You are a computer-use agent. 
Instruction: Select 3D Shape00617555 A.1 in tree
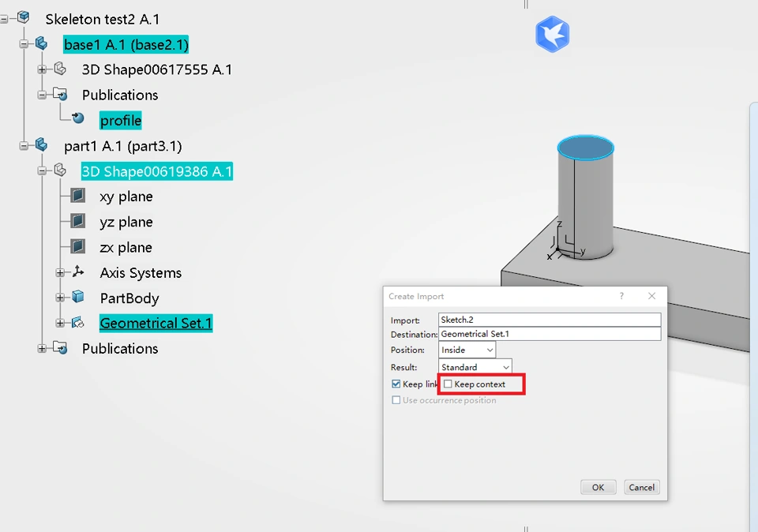click(x=156, y=69)
